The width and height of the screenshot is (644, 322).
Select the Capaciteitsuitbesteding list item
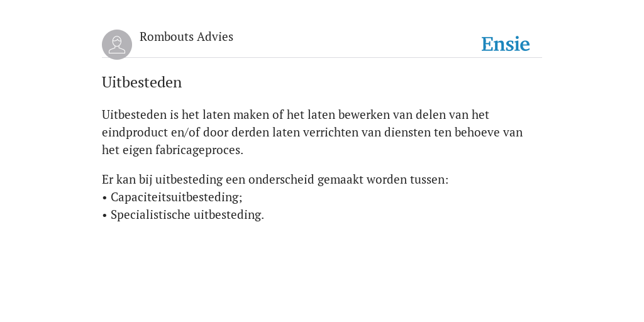[x=177, y=197]
